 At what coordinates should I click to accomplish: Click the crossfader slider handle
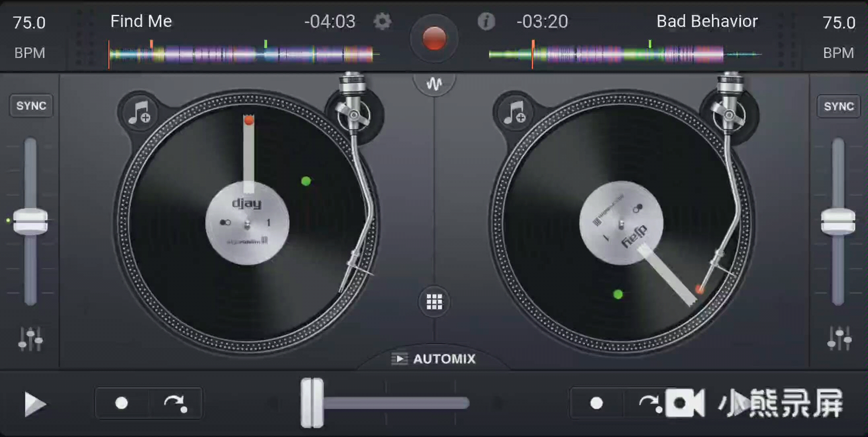point(312,403)
